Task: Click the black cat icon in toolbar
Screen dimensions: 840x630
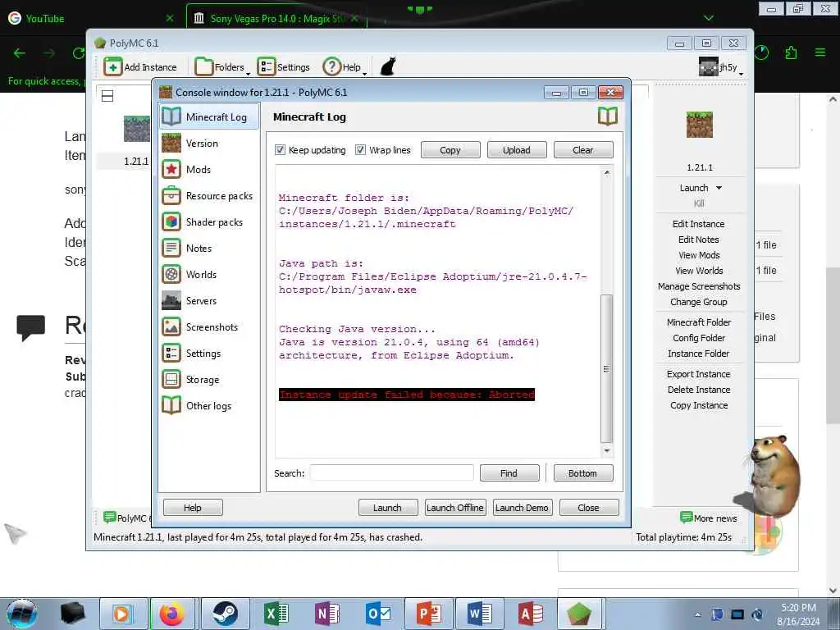Action: (388, 67)
